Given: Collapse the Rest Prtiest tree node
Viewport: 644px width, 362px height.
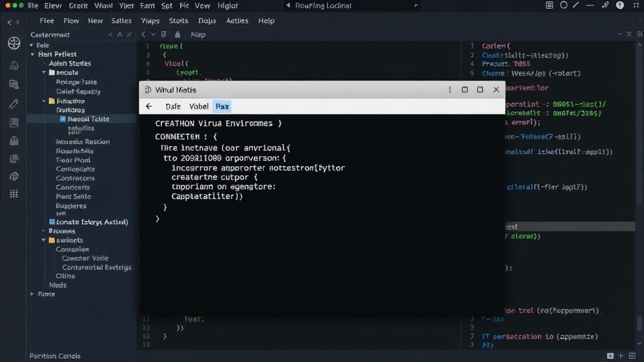Looking at the screenshot, I should (x=33, y=54).
